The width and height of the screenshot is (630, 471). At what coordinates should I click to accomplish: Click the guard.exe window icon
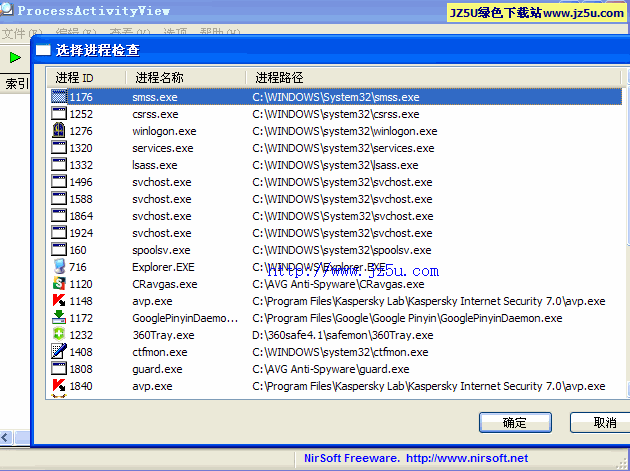click(x=59, y=369)
